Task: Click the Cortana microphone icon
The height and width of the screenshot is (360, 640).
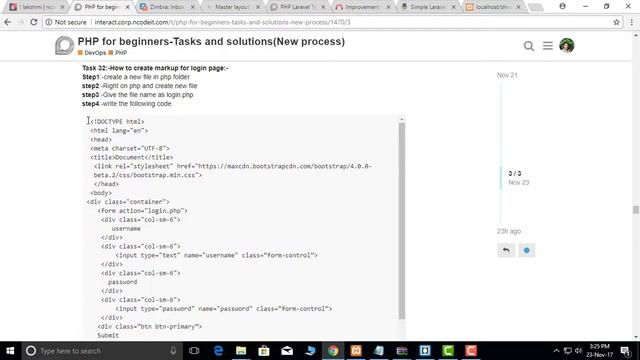Action: 173,351
